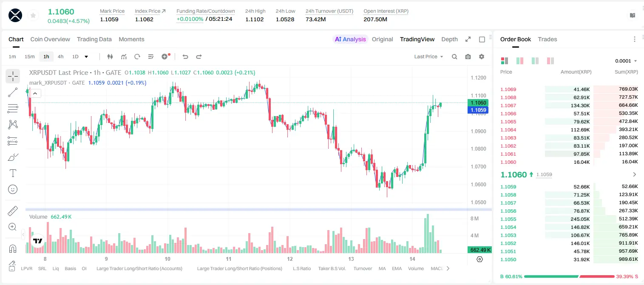Open chart settings gear icon
This screenshot has width=644, height=285.
click(482, 57)
